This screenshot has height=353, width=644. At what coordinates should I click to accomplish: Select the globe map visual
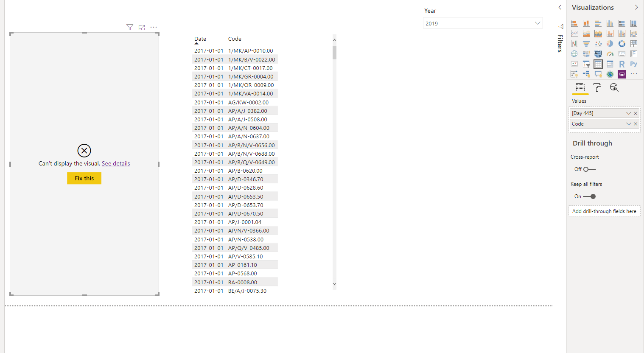(x=574, y=54)
